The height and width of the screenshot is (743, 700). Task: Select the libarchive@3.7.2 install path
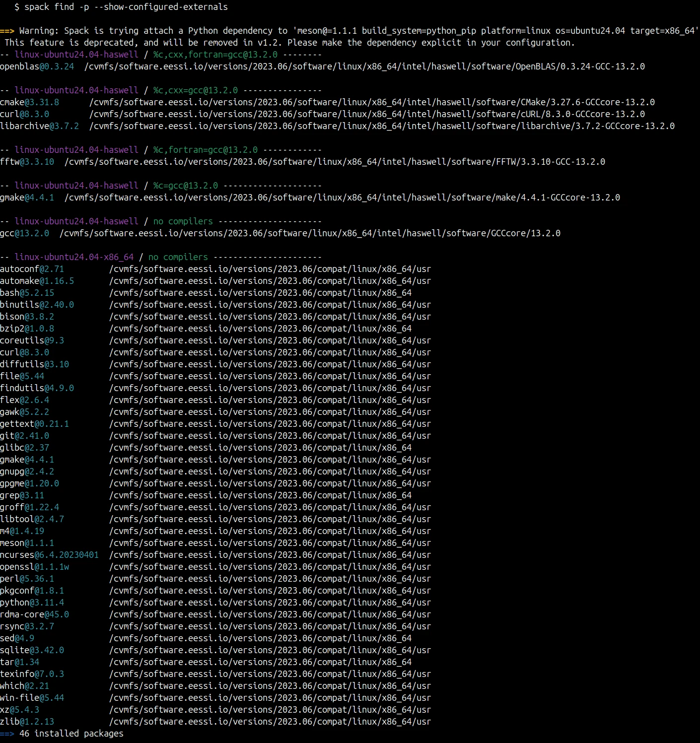tap(382, 126)
